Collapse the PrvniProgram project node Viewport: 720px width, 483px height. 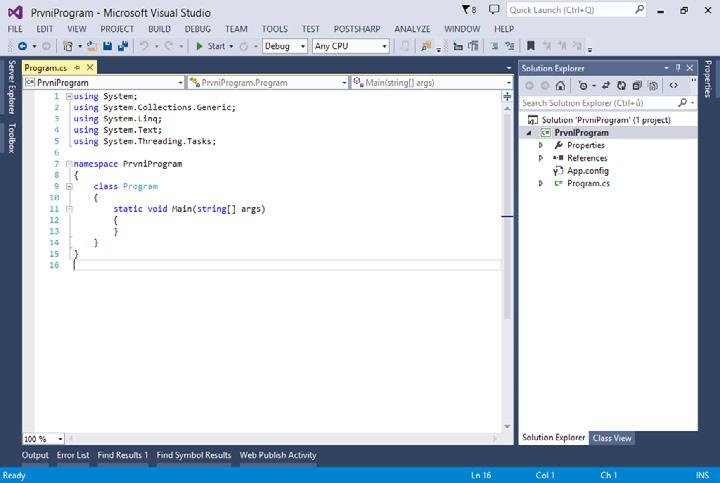click(x=529, y=133)
